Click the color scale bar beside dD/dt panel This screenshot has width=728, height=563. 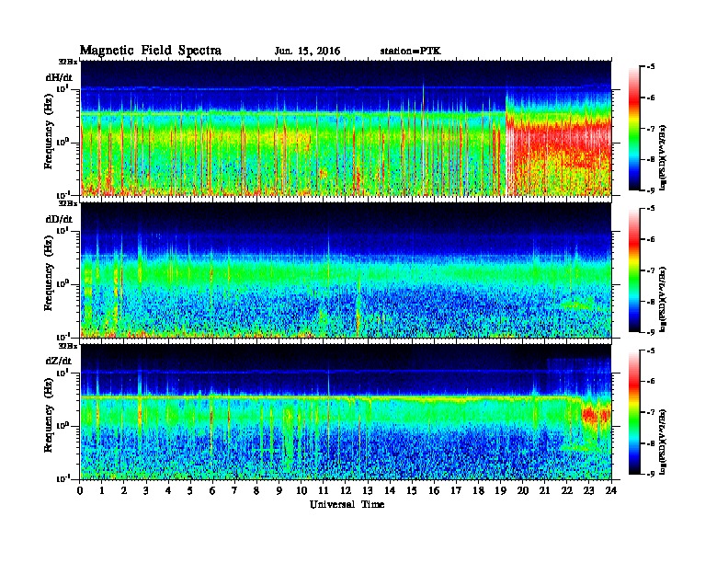[x=633, y=270]
